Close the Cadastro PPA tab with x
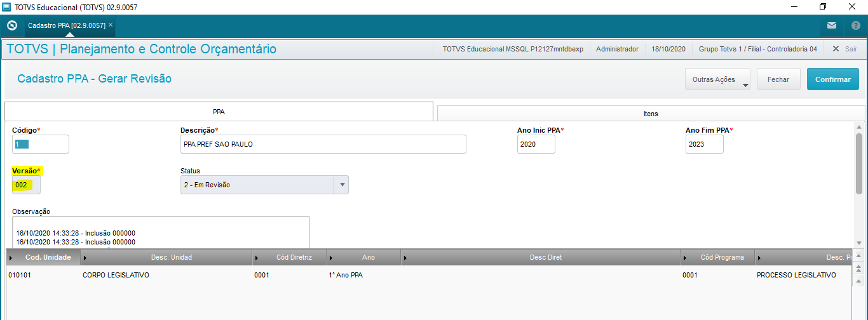This screenshot has height=320, width=868. point(111,25)
